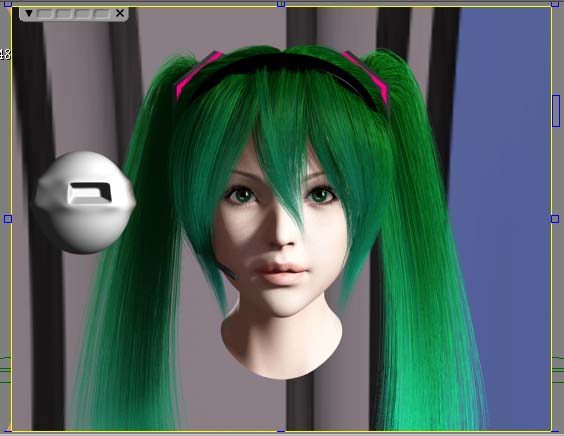Close the floating toolbar with the X
The image size is (564, 436).
pyautogui.click(x=120, y=13)
